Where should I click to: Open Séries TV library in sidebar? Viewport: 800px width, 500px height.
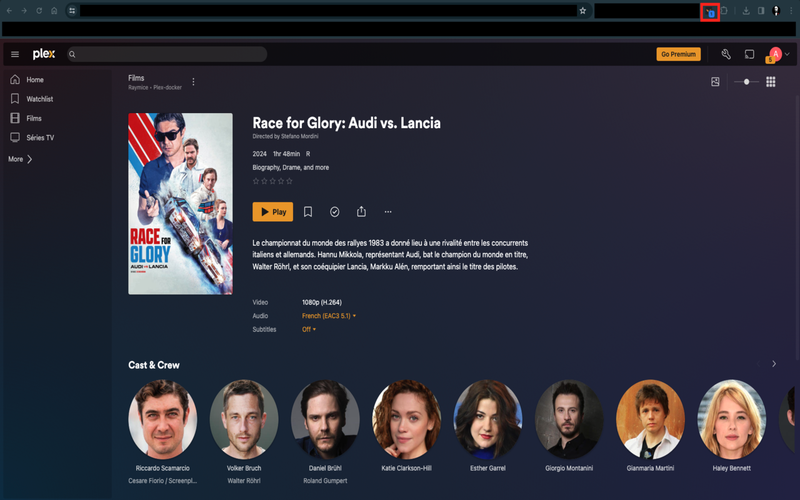(x=33, y=138)
